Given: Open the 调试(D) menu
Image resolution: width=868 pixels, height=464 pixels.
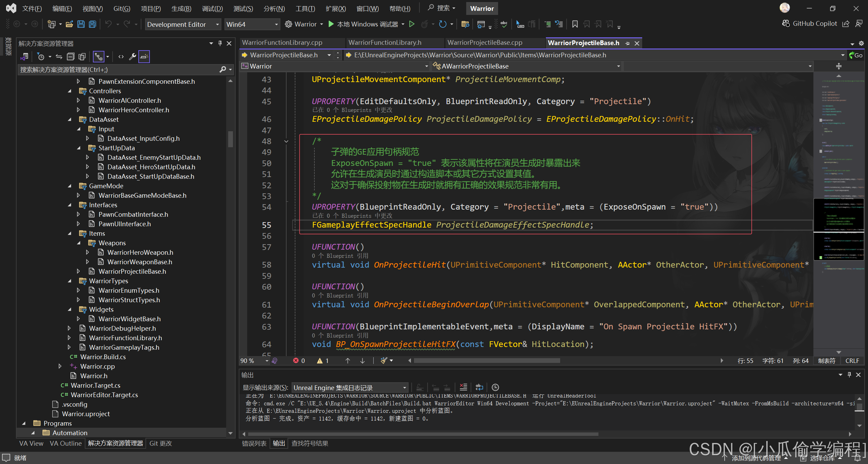Looking at the screenshot, I should 212,8.
